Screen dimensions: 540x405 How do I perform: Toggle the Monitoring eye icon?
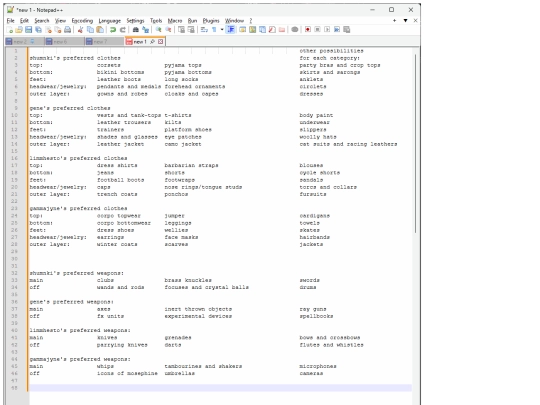pos(294,30)
